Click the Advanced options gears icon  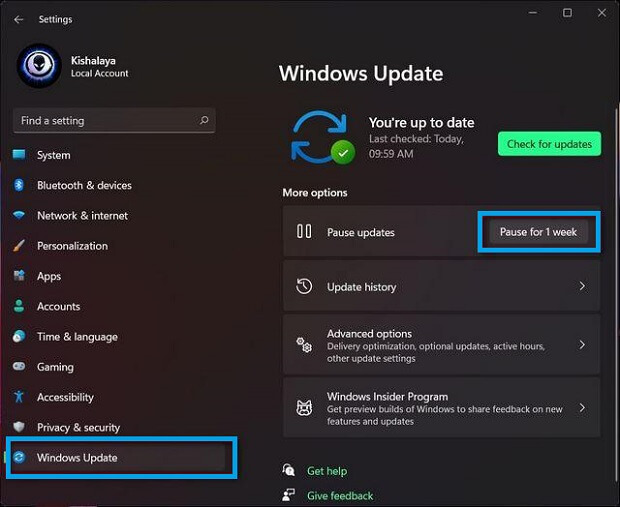(304, 345)
